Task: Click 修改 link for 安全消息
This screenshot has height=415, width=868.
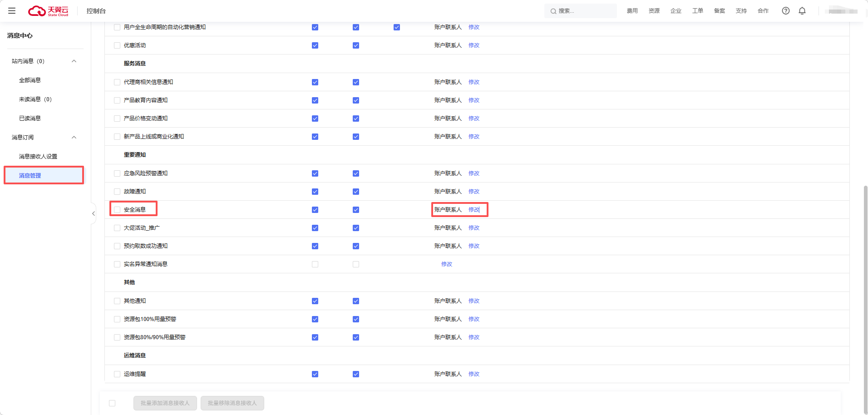Action: pyautogui.click(x=474, y=210)
